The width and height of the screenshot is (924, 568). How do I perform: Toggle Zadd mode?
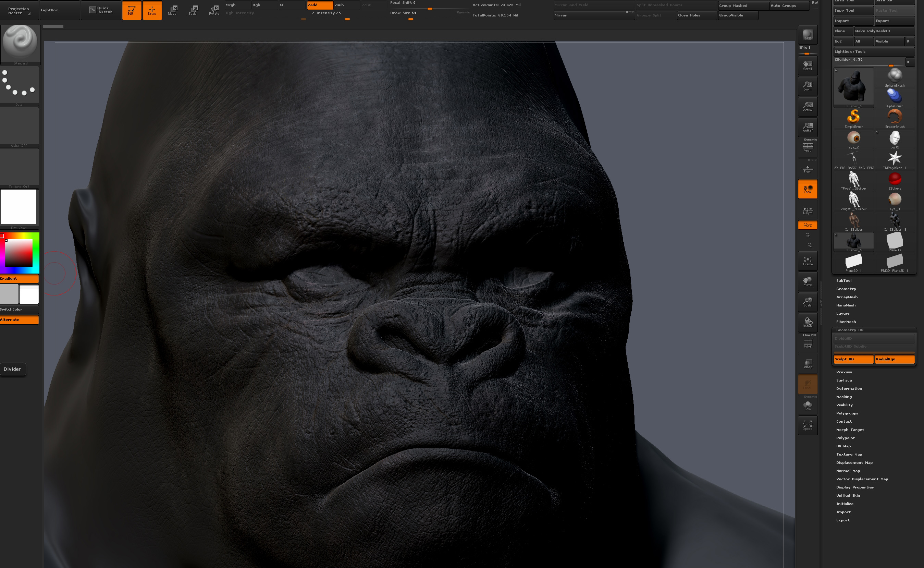(x=320, y=5)
